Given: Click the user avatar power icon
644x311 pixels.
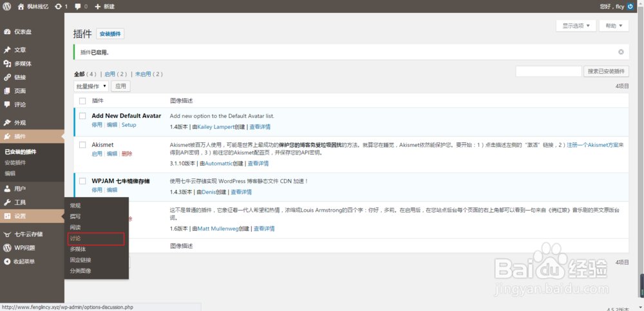Looking at the screenshot, I should pos(630,6).
